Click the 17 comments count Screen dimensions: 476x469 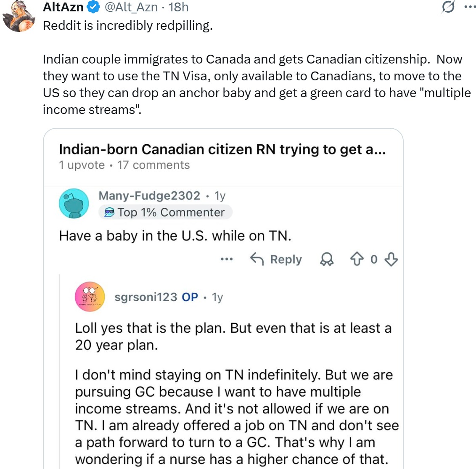[153, 165]
